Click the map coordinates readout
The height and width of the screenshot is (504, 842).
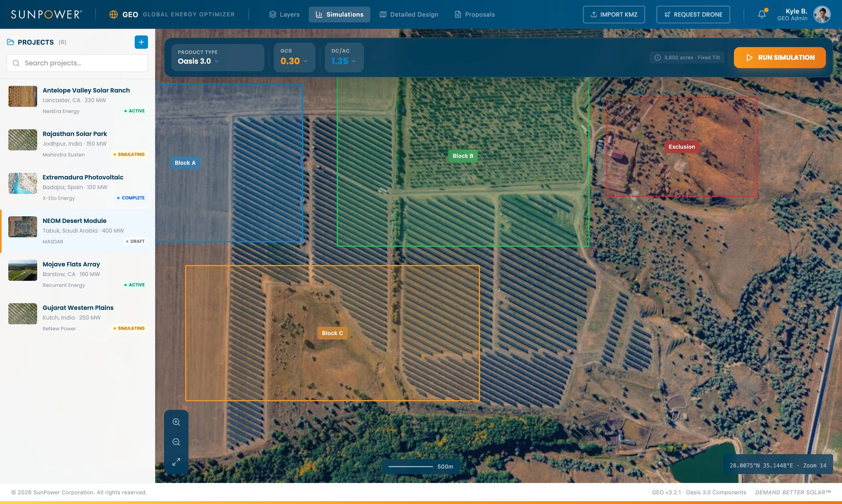pyautogui.click(x=778, y=466)
